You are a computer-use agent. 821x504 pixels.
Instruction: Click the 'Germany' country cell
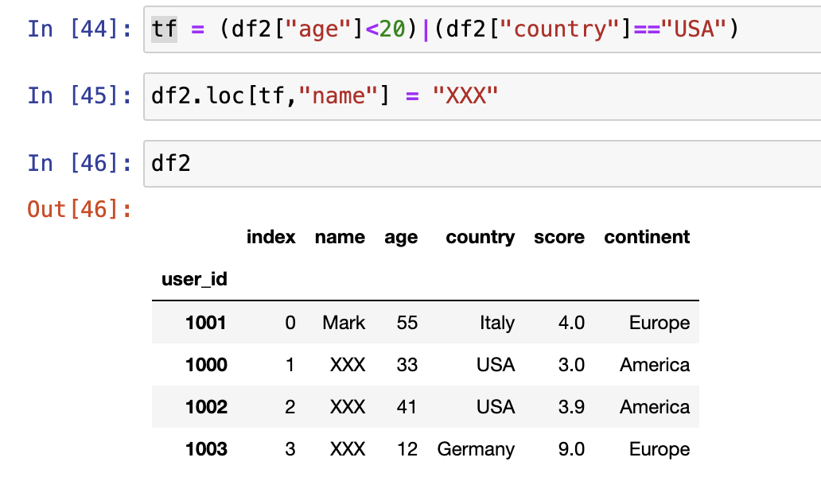point(476,450)
